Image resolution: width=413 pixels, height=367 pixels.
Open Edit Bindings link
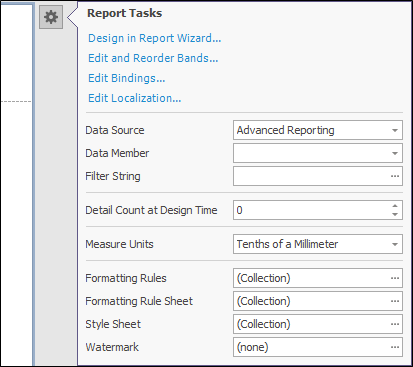click(x=127, y=78)
